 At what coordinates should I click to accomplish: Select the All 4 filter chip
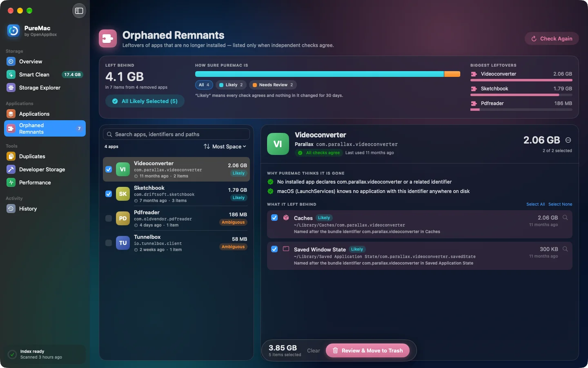click(204, 85)
